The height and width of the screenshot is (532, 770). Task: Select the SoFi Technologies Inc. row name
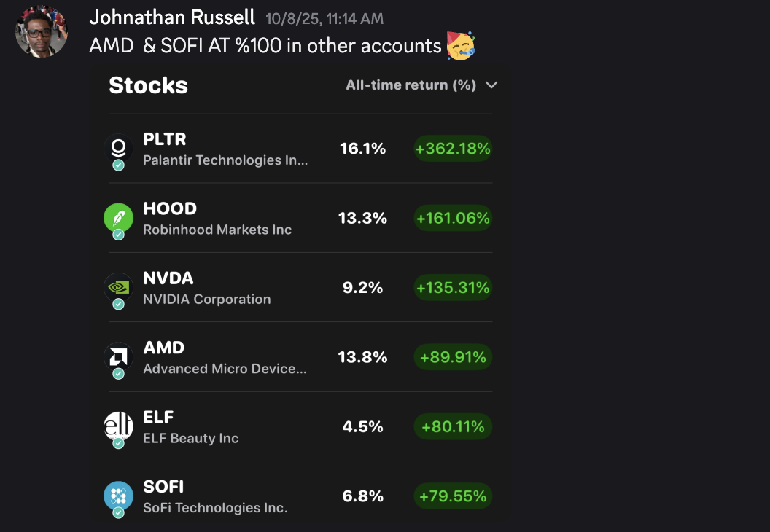215,507
